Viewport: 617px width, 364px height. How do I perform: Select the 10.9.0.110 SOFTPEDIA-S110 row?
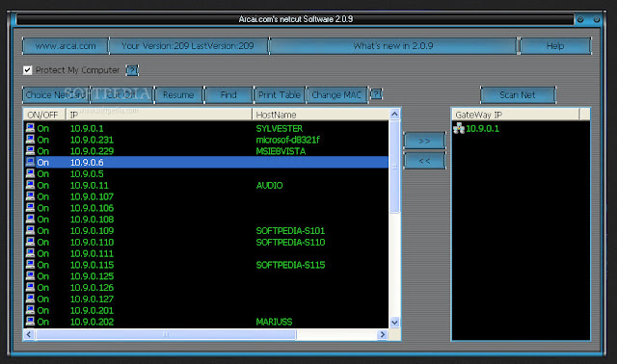pos(206,242)
